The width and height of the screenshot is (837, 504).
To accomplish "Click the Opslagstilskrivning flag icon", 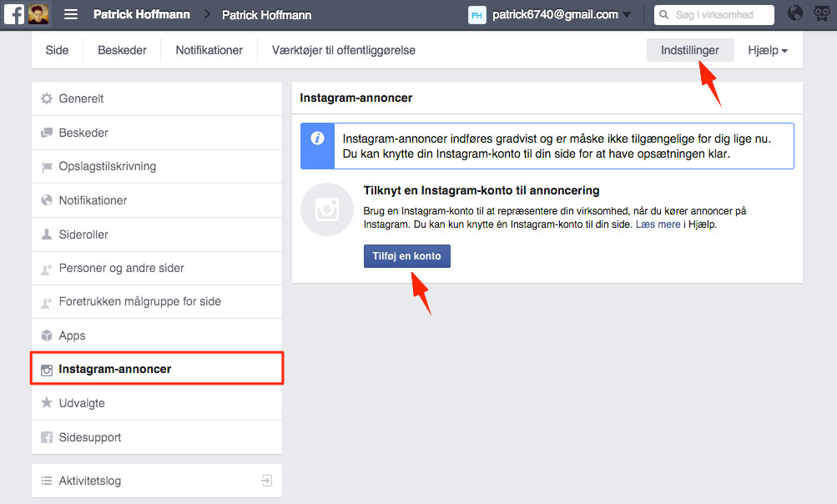I will tap(47, 167).
